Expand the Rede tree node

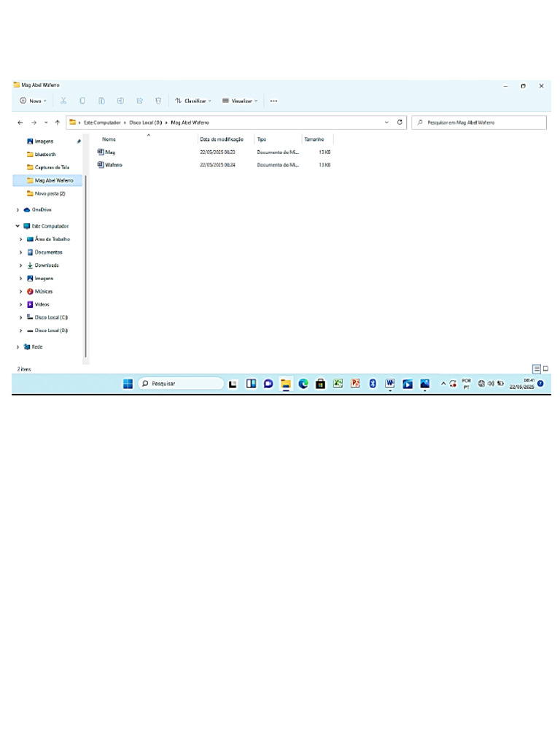coord(17,347)
